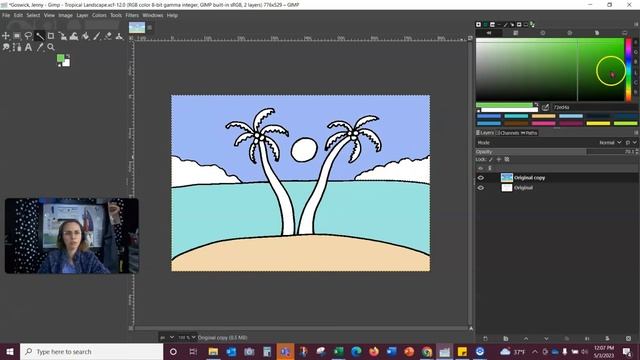Select the Clone tool

(x=119, y=36)
